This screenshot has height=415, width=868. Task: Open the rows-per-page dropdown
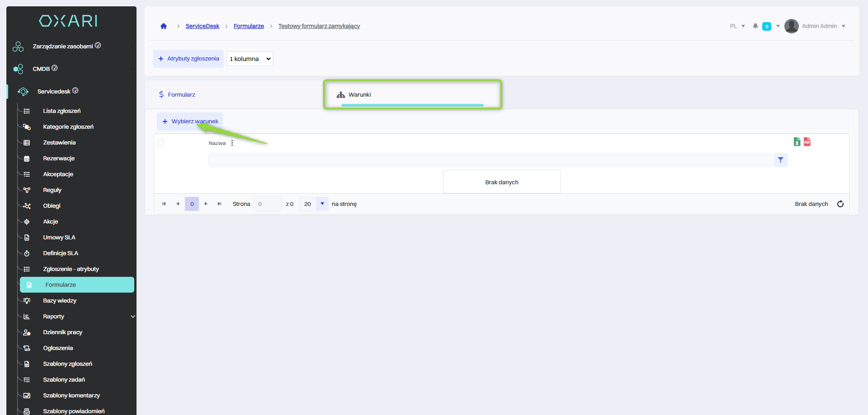322,204
